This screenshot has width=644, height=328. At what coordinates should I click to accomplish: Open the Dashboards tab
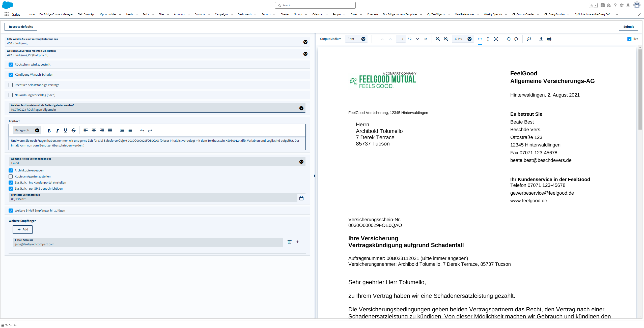click(x=245, y=14)
